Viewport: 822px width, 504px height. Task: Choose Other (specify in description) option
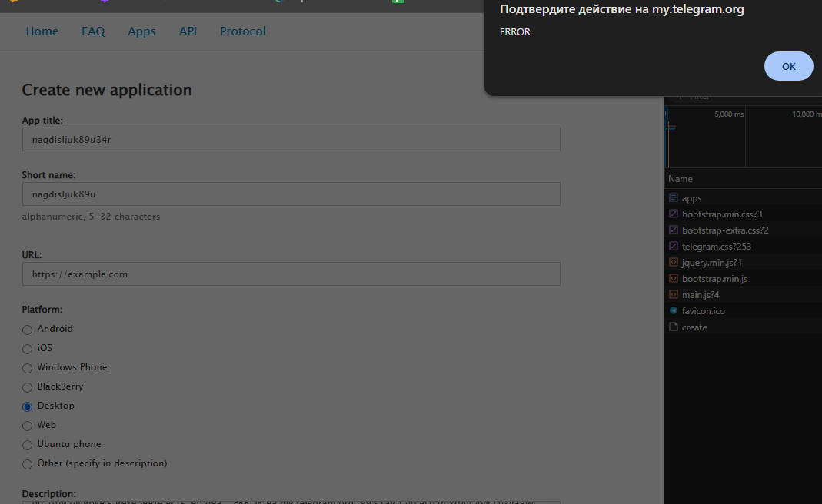(x=27, y=464)
